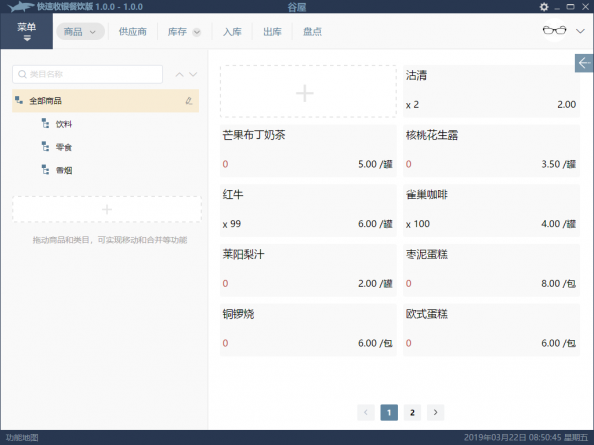594x445 pixels.
Task: Open the 芒果布丁奶茶 product card
Action: coord(308,151)
